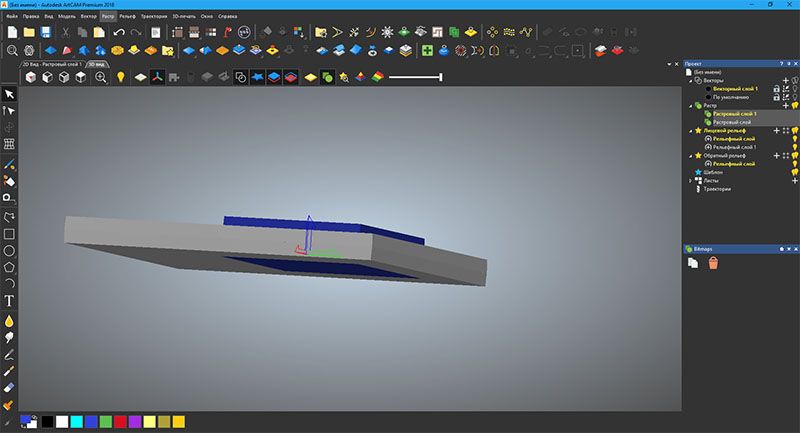This screenshot has height=433, width=800.
Task: Select Растровый слой 1 in project tree
Action: click(735, 114)
